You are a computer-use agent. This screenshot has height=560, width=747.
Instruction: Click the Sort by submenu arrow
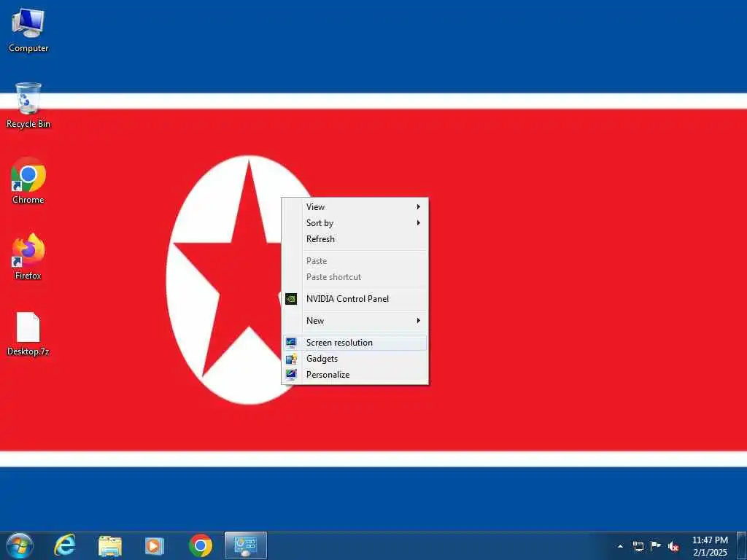[x=418, y=223]
